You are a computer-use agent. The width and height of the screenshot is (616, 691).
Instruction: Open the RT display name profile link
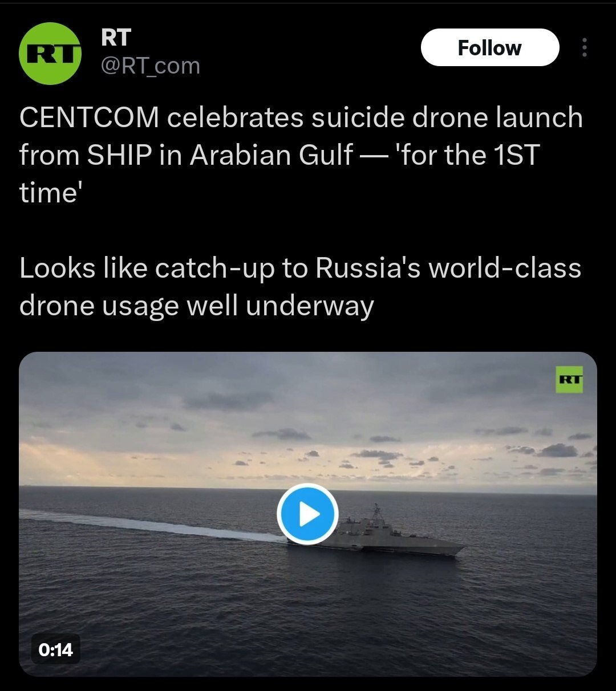click(116, 38)
